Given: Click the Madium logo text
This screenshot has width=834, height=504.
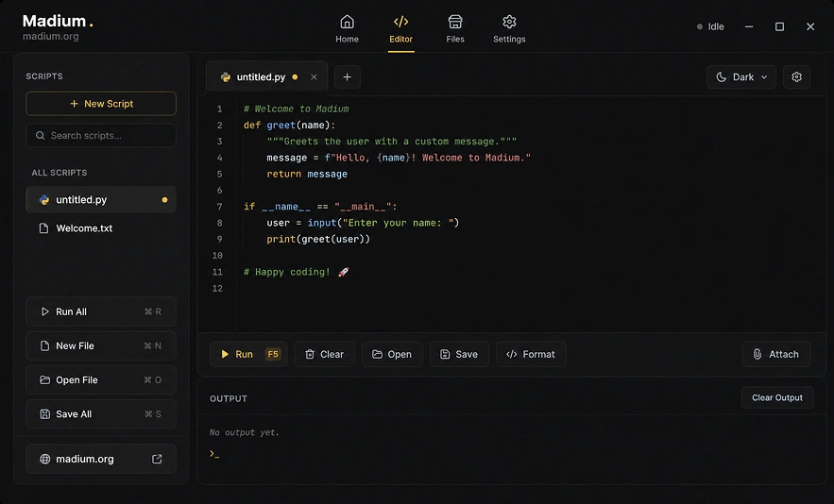Looking at the screenshot, I should pos(54,21).
